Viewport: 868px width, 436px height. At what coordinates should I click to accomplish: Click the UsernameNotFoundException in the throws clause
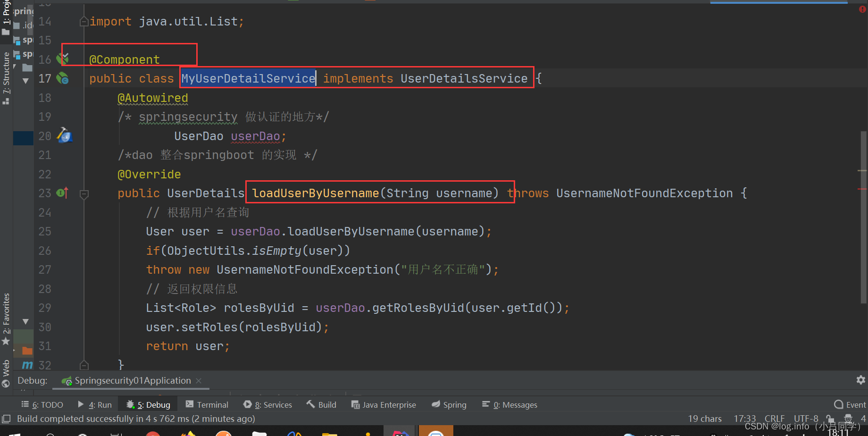pyautogui.click(x=644, y=193)
